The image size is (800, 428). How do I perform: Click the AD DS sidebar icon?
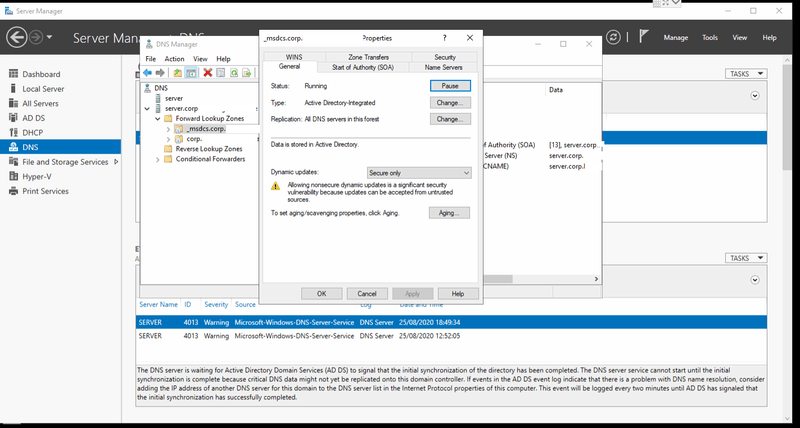point(14,118)
